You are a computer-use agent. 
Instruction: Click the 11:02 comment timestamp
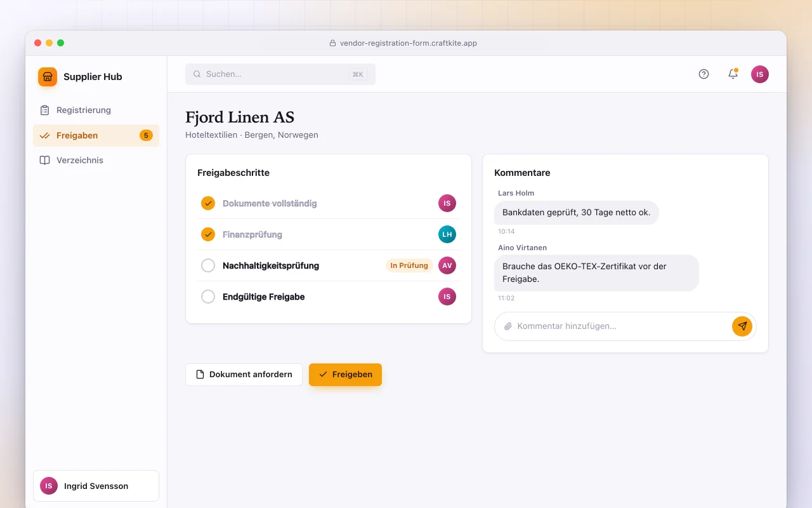(506, 298)
